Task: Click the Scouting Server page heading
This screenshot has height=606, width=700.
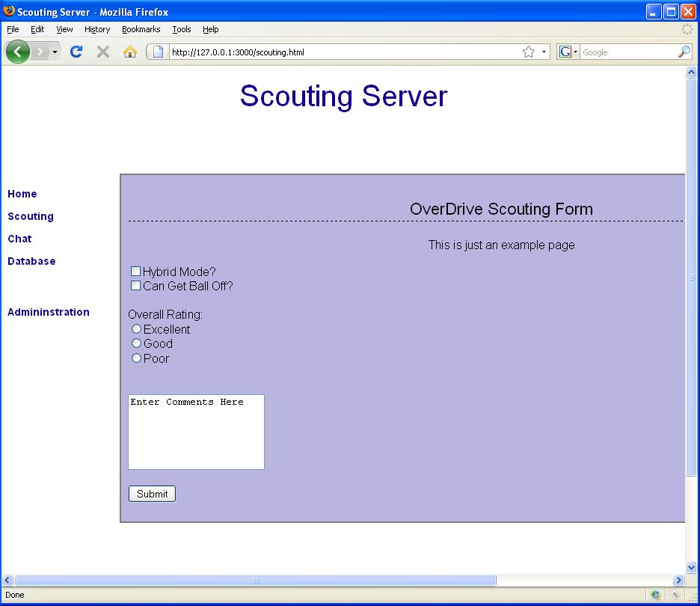Action: tap(344, 96)
